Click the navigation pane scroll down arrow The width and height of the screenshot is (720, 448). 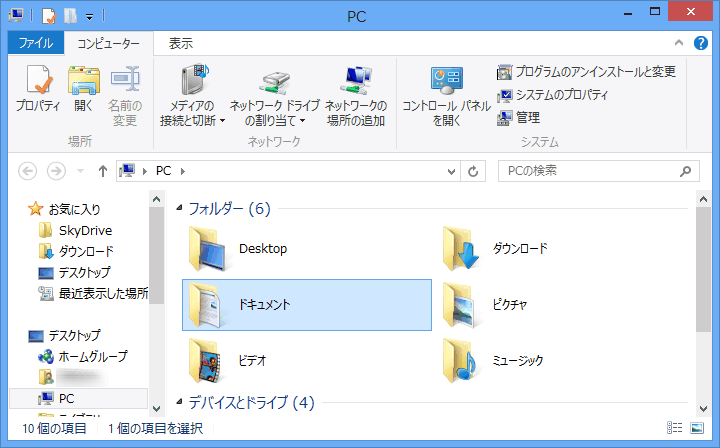click(157, 409)
